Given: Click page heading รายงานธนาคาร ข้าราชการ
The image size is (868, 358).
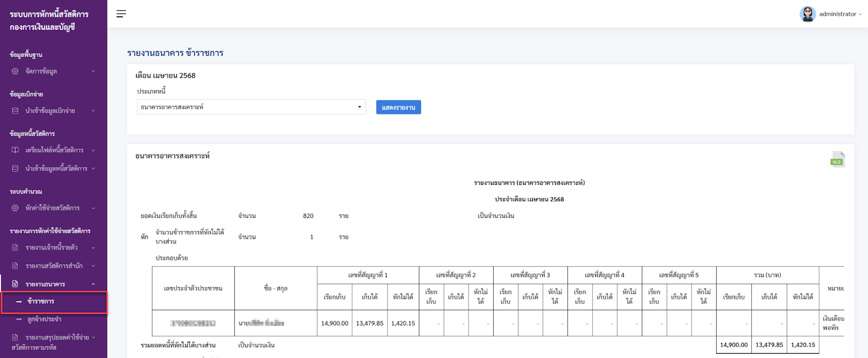Looking at the screenshot, I should (175, 53).
